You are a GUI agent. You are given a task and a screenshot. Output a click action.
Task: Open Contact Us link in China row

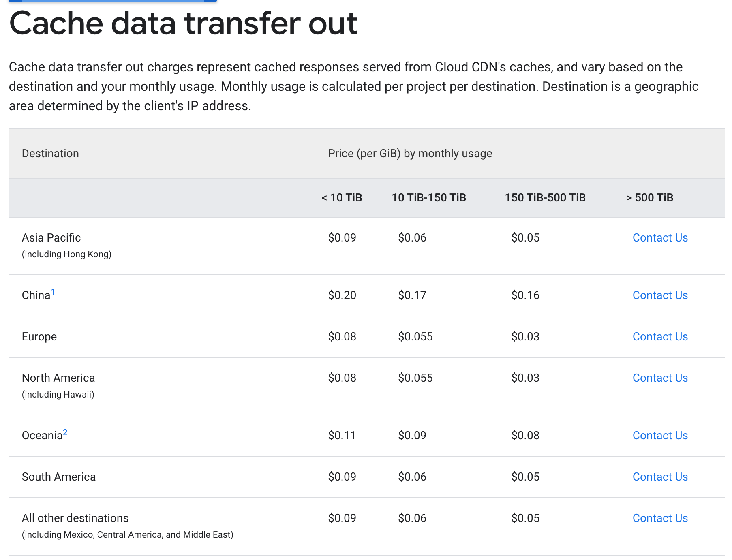coord(660,295)
